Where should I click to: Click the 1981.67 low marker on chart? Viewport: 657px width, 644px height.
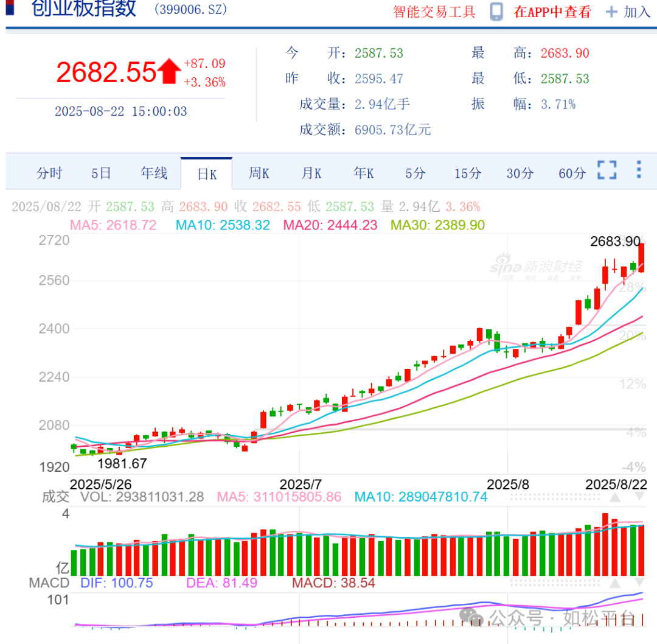point(122,464)
